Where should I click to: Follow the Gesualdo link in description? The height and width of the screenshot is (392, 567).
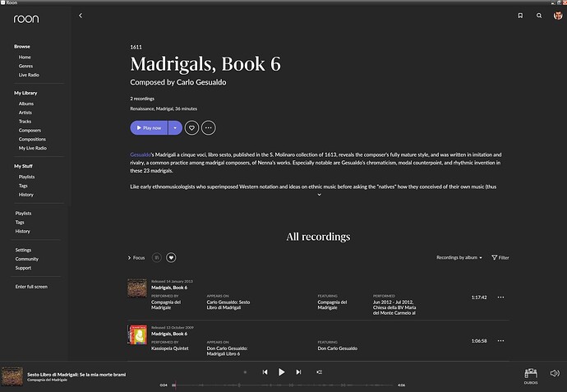pos(141,154)
